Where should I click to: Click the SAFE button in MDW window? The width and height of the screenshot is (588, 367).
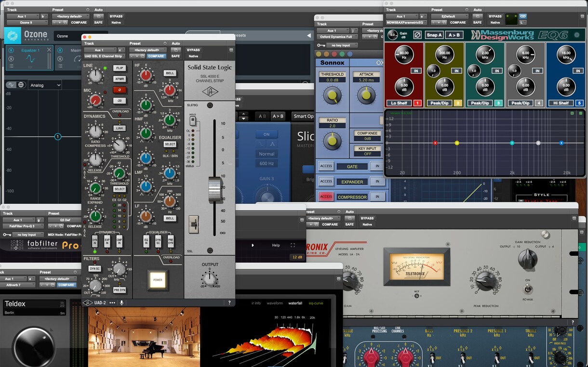(477, 23)
